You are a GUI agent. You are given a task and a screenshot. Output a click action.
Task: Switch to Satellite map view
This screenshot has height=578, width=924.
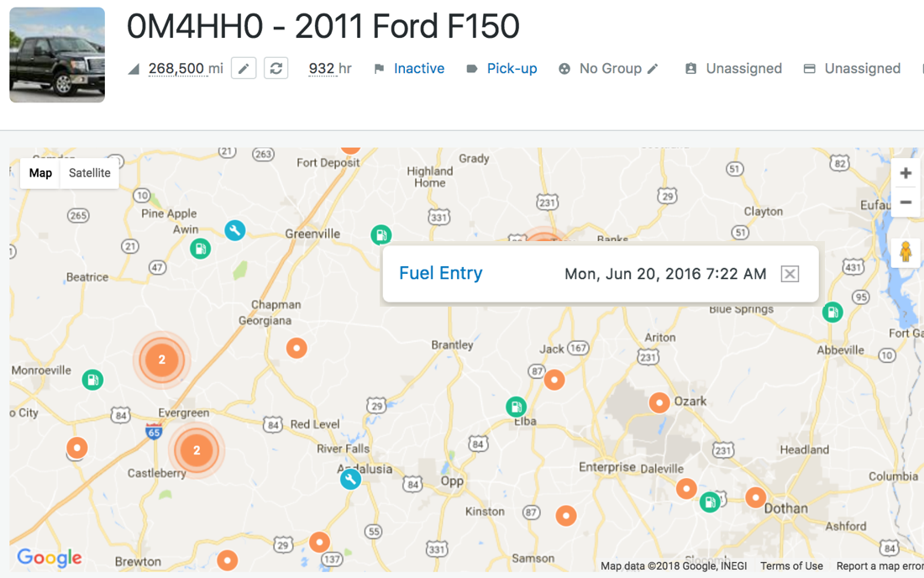pos(89,173)
